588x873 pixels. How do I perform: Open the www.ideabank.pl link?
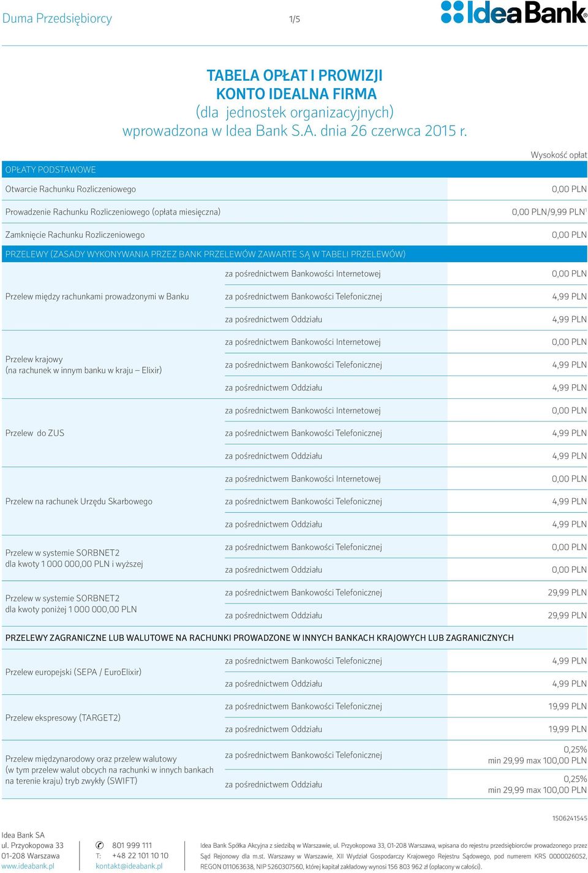click(x=28, y=866)
